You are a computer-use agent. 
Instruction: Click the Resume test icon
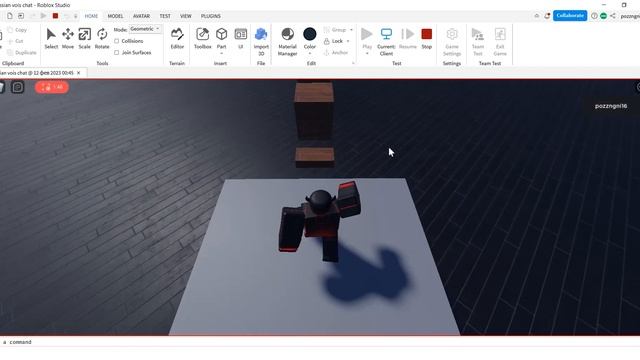(407, 34)
